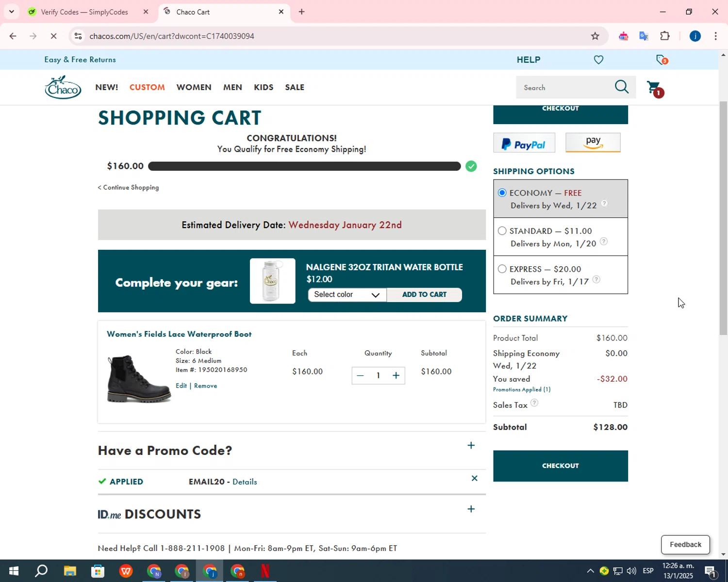
Task: Open taskbar volume control
Action: pyautogui.click(x=631, y=571)
